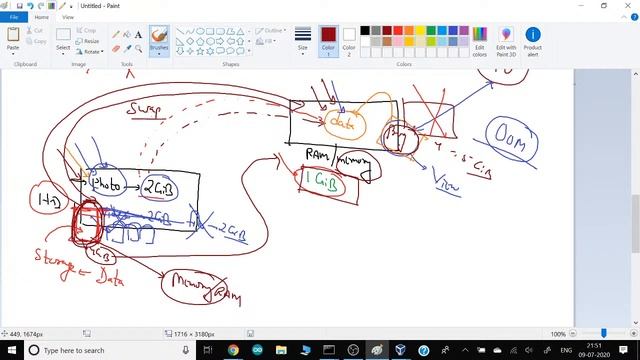Click the vertical scrollbar down arrow
Viewport: 640px width, 360px height.
tap(636, 323)
